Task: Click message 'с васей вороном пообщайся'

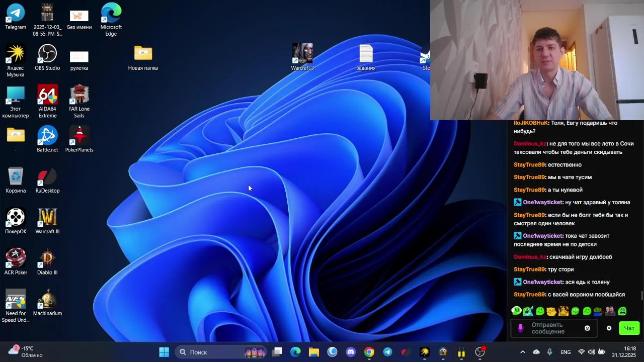Action: [586, 295]
